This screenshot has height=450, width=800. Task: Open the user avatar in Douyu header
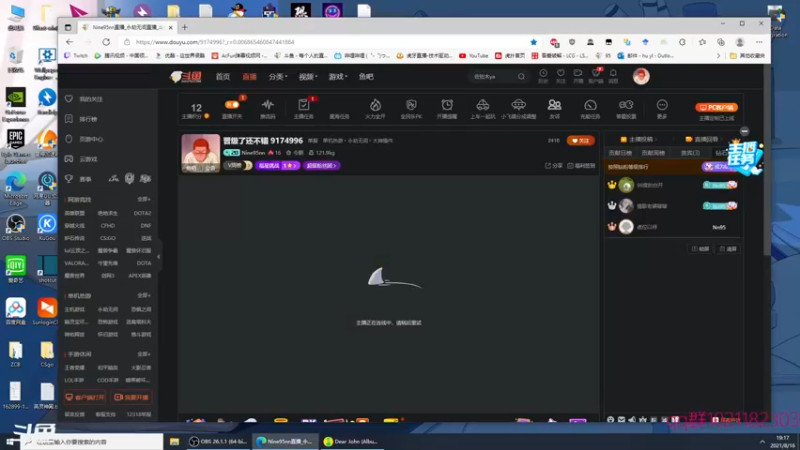tap(641, 76)
